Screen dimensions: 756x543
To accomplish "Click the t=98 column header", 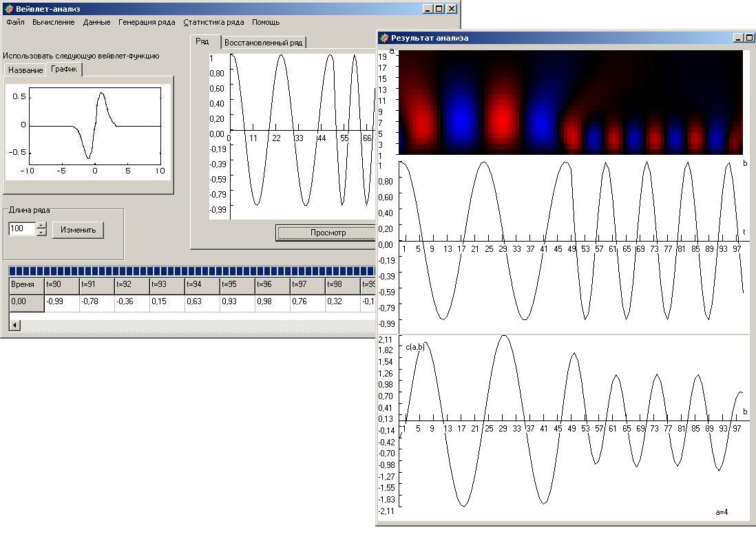I will [x=344, y=286].
